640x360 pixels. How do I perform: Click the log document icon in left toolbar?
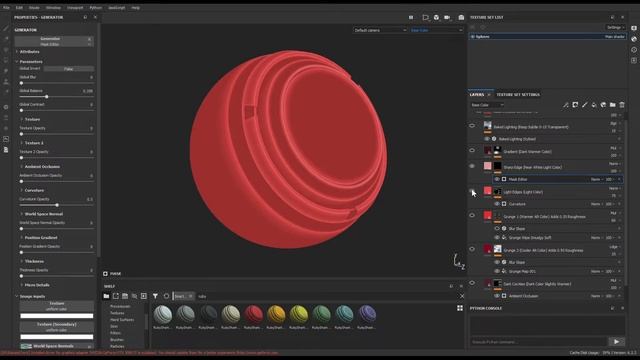tap(6, 150)
